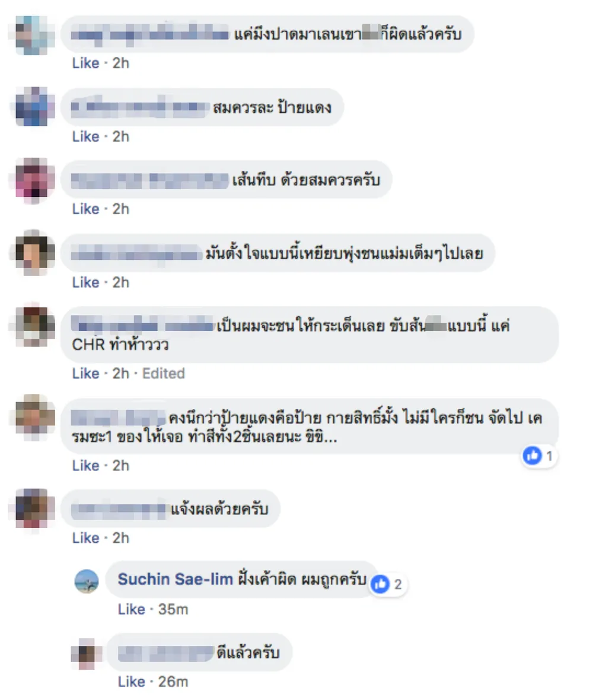Like the comment แจ้งผลด้วยครับ
The image size is (593, 700).
85,538
